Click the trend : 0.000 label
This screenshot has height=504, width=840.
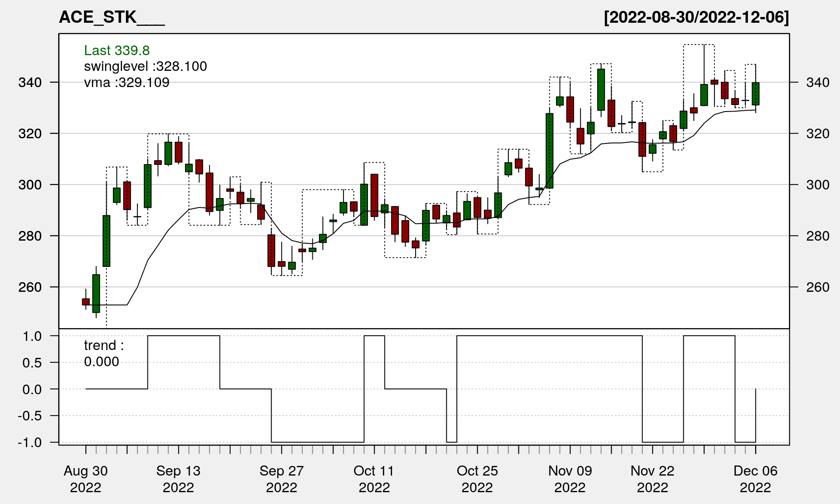103,353
